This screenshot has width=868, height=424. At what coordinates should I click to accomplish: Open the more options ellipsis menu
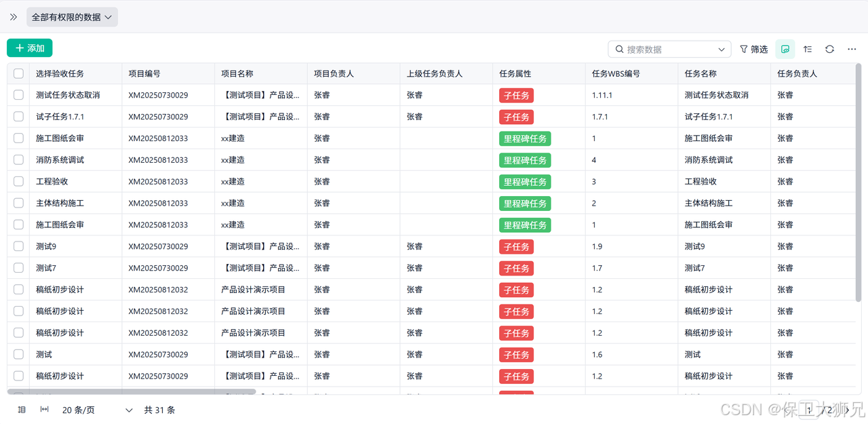(852, 49)
